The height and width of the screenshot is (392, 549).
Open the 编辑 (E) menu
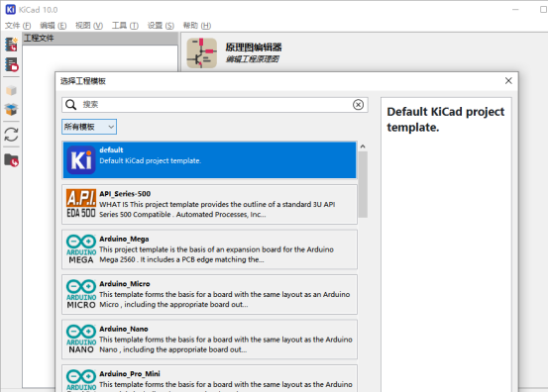tap(54, 26)
